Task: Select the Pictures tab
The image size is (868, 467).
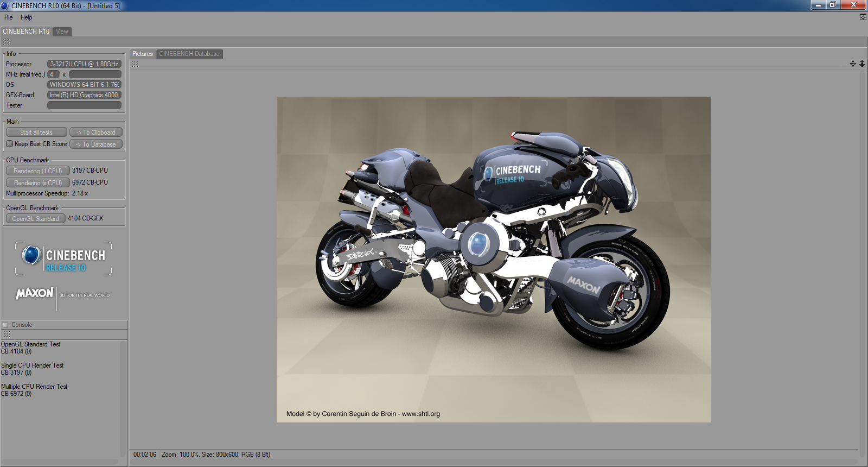Action: (143, 54)
